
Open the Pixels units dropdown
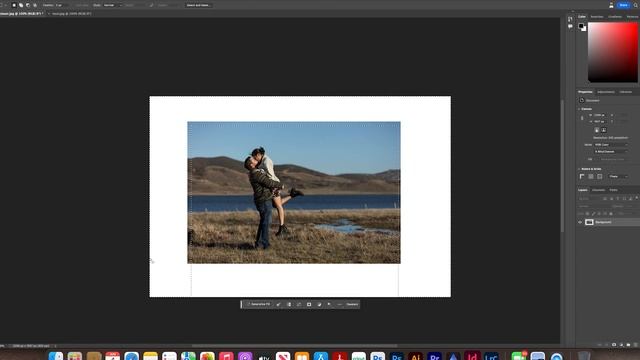point(618,176)
